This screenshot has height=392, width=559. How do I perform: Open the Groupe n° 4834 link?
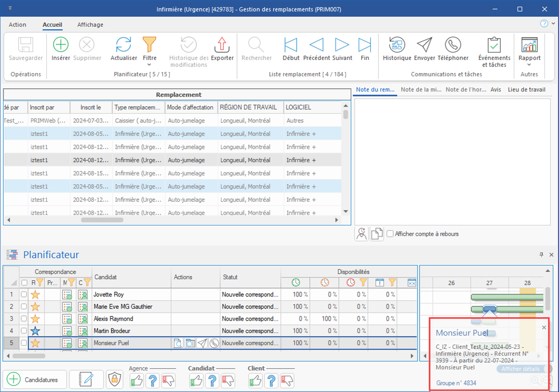pos(456,383)
